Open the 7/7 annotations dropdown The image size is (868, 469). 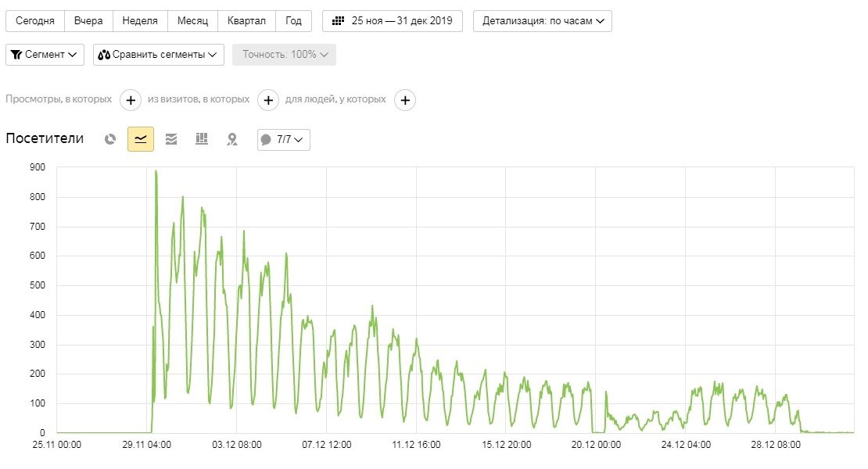283,139
